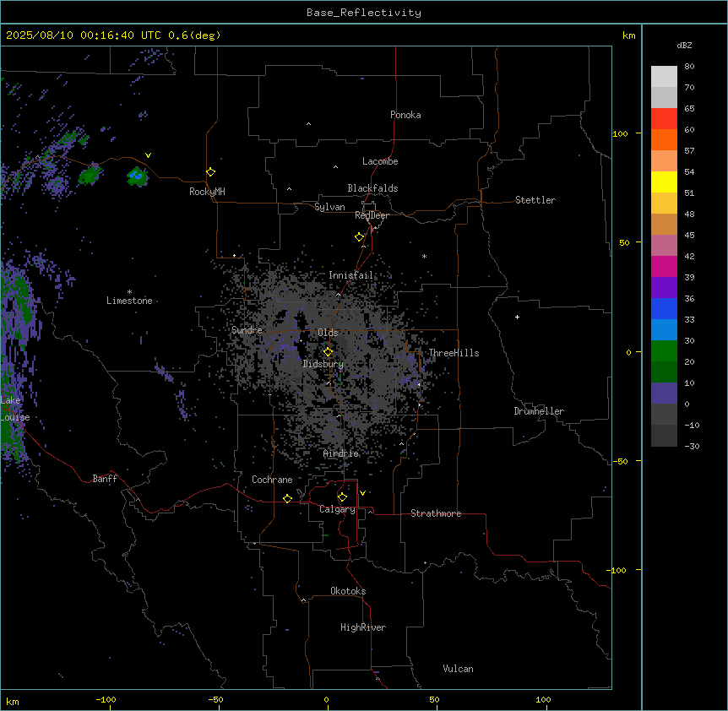728x711 pixels.
Task: Click the yellow V marker northwest of RockyMH
Action: 148,155
